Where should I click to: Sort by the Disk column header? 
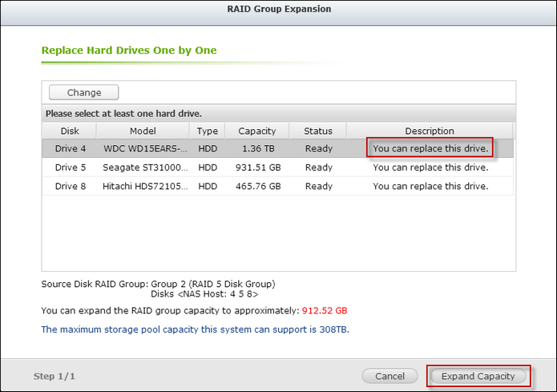point(70,131)
